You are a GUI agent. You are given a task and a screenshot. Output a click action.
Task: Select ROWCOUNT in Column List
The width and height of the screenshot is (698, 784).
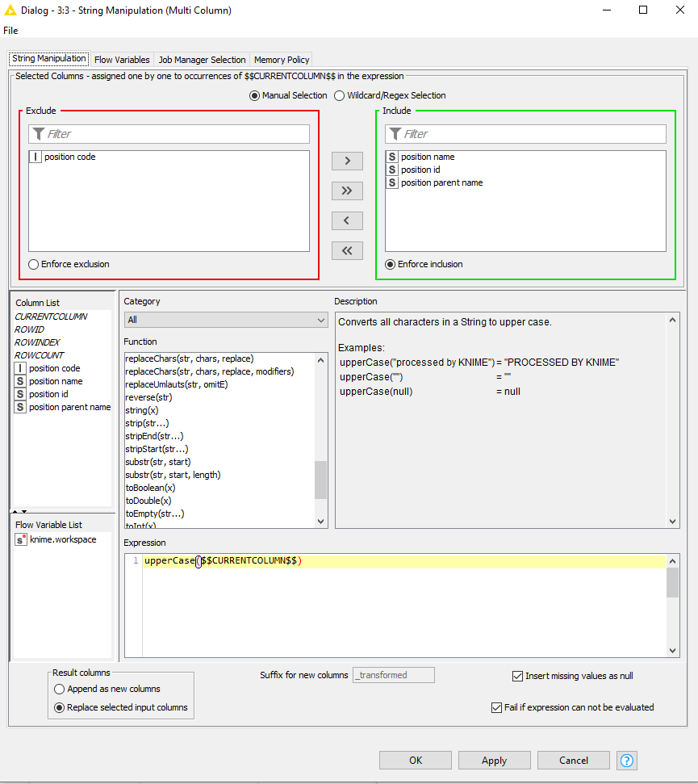pyautogui.click(x=39, y=356)
